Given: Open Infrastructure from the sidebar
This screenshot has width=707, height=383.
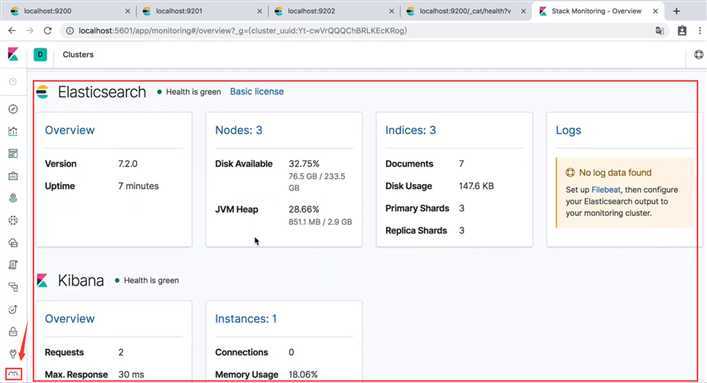Looking at the screenshot, I should click(13, 243).
